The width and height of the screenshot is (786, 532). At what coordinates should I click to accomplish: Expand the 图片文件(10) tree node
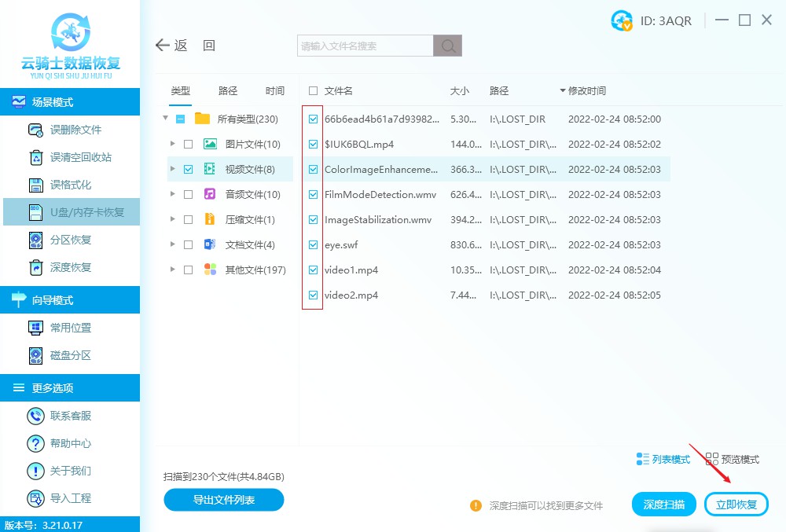tap(172, 144)
